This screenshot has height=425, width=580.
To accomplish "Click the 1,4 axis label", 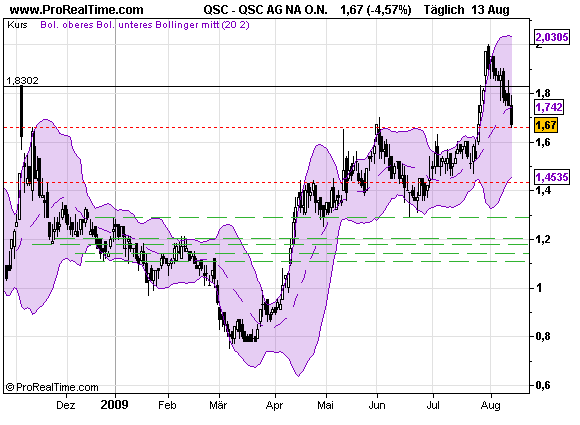I will pyautogui.click(x=542, y=190).
